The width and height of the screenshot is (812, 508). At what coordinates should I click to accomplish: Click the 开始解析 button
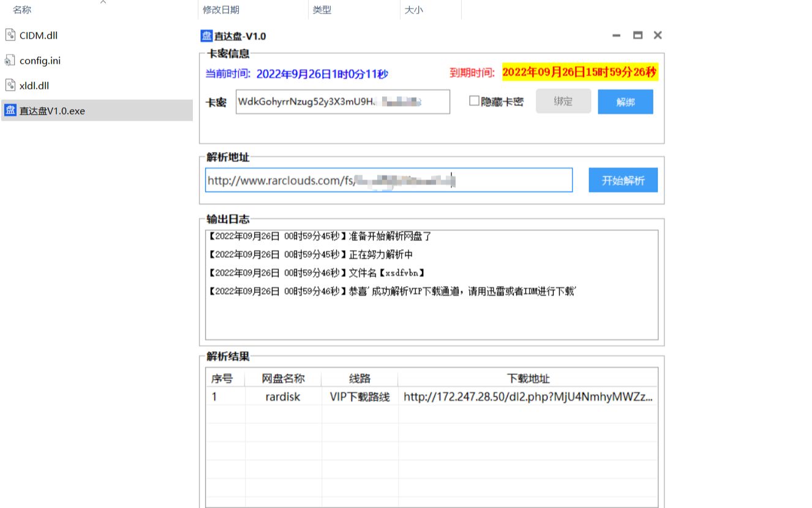(623, 180)
